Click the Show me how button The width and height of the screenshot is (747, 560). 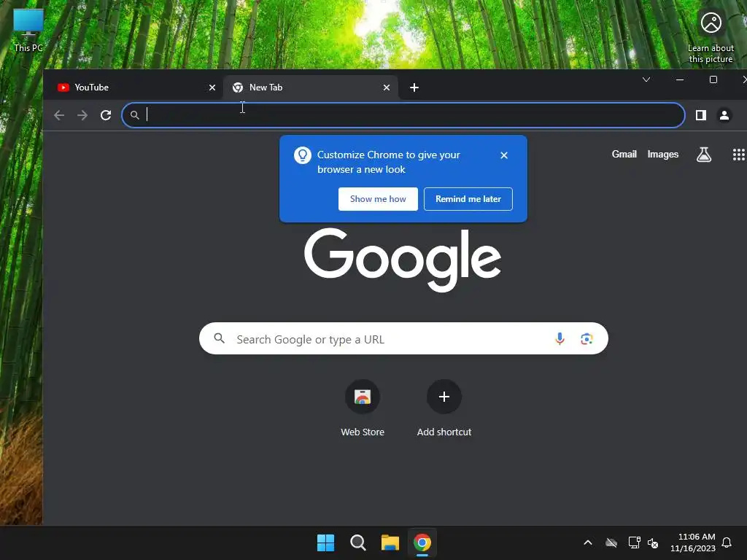(x=378, y=199)
